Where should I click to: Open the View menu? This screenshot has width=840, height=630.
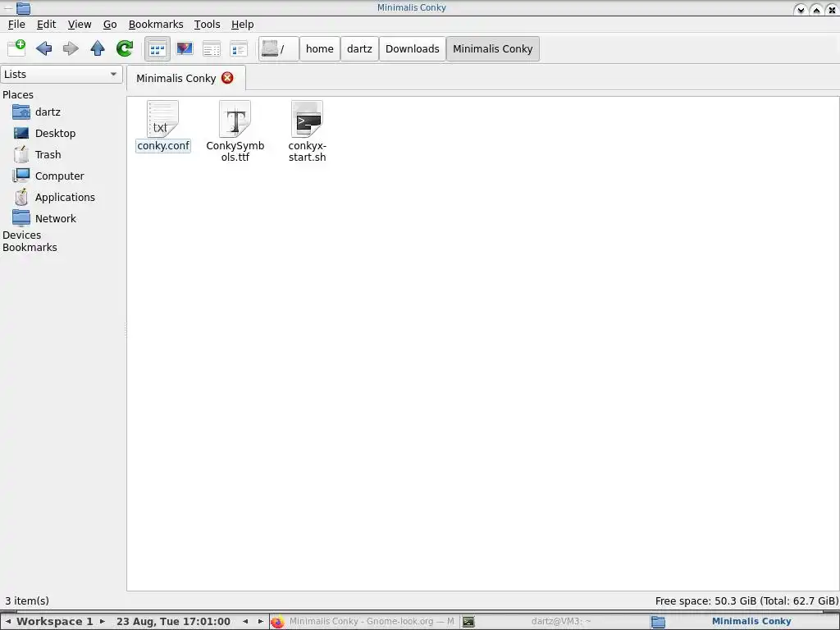pyautogui.click(x=80, y=24)
